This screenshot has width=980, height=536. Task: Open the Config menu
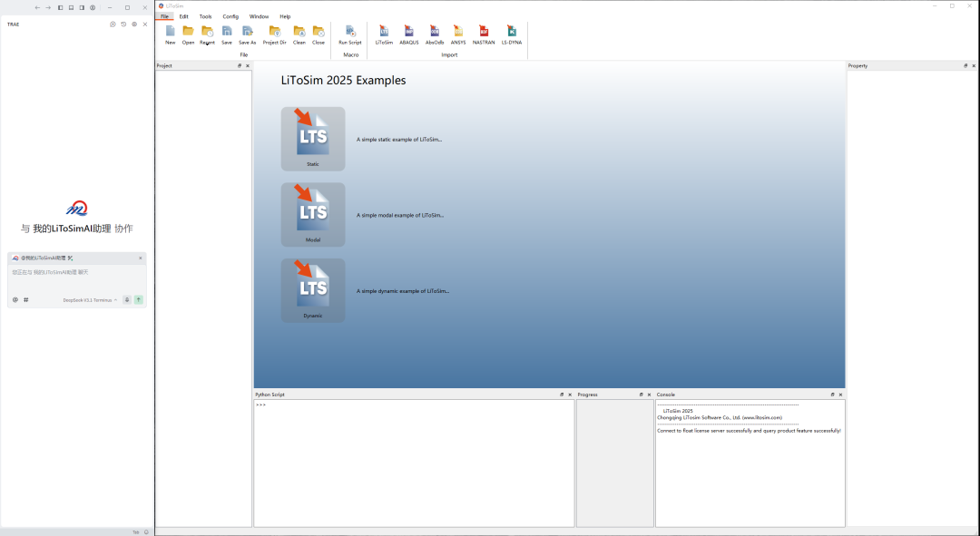[230, 16]
